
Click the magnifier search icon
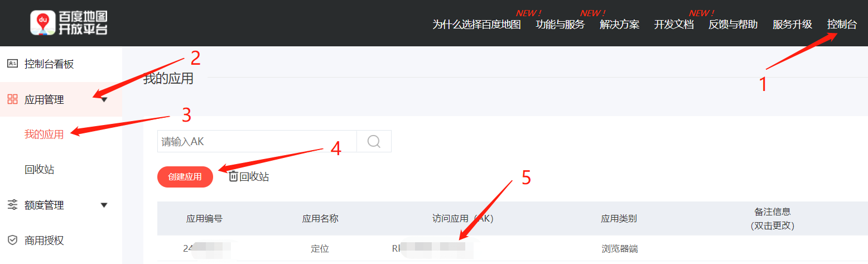coord(374,141)
